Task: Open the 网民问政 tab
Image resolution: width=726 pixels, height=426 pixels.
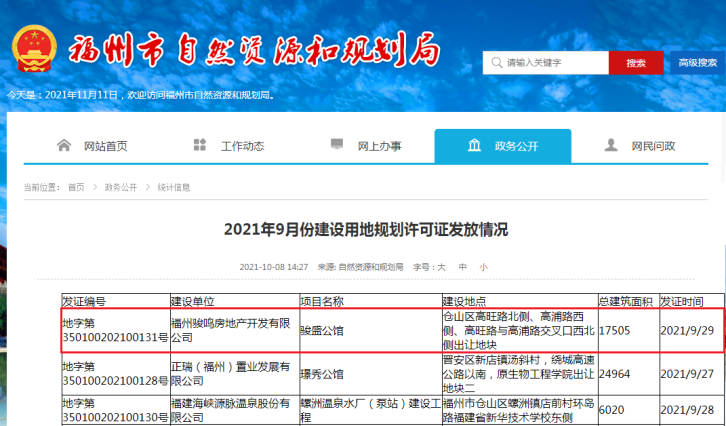Action: [640, 146]
